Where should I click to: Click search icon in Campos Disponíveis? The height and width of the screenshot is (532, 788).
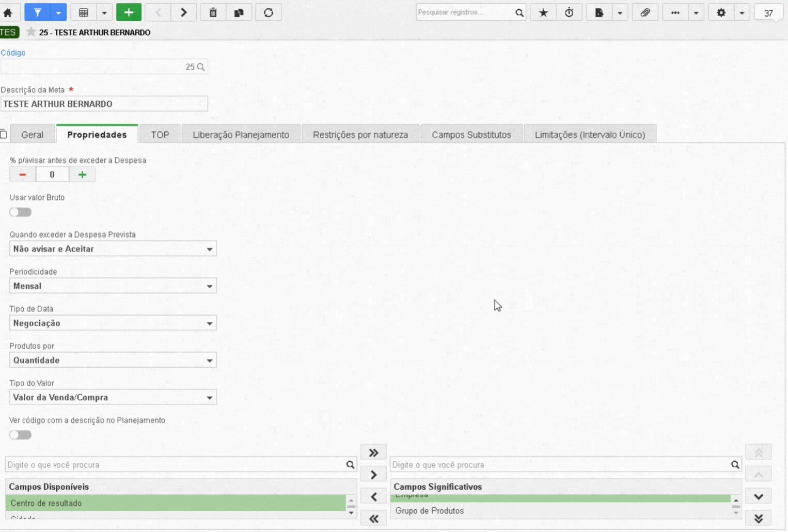(x=350, y=465)
